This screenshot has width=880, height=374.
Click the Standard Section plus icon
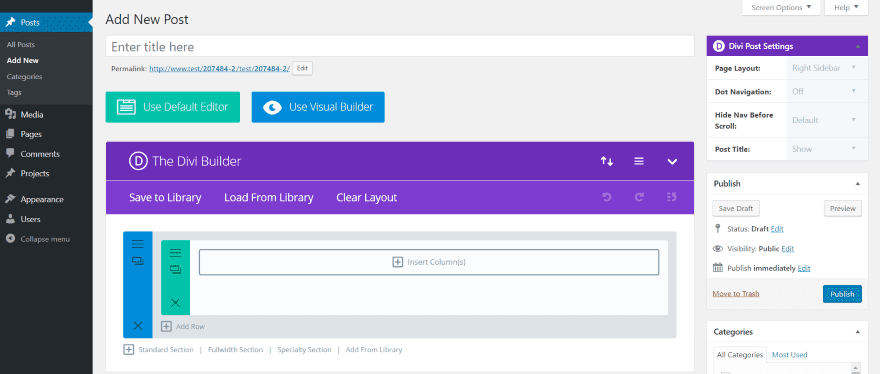click(129, 349)
